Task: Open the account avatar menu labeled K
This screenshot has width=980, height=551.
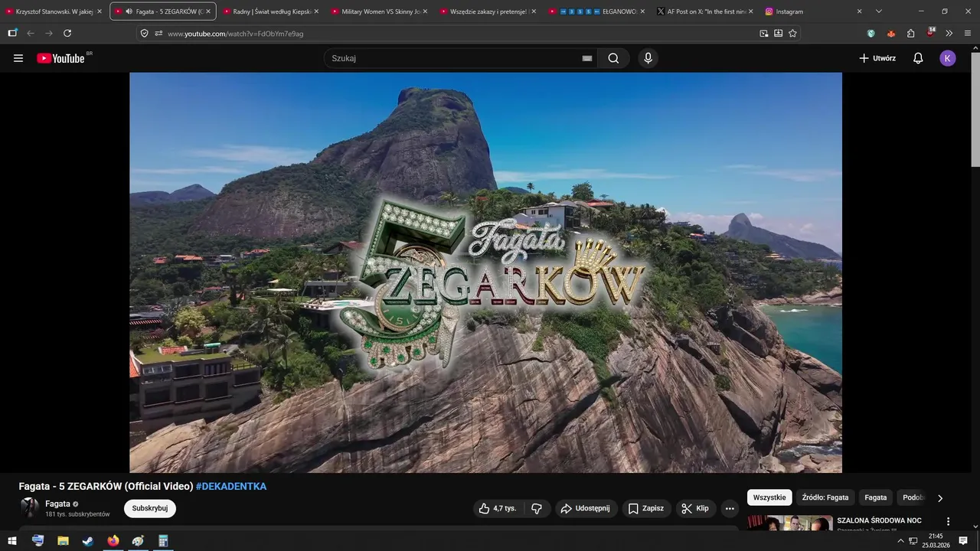Action: [948, 58]
